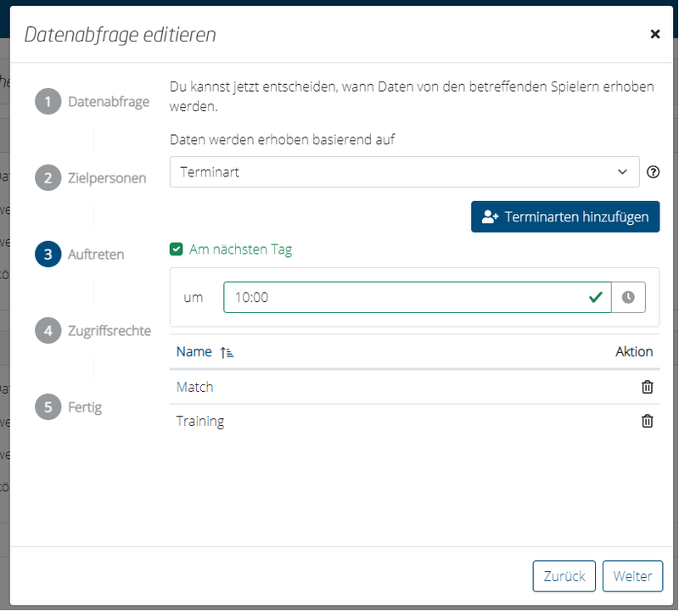Screen dimensions: 679x616
Task: Click the Weiter button
Action: pyautogui.click(x=632, y=576)
